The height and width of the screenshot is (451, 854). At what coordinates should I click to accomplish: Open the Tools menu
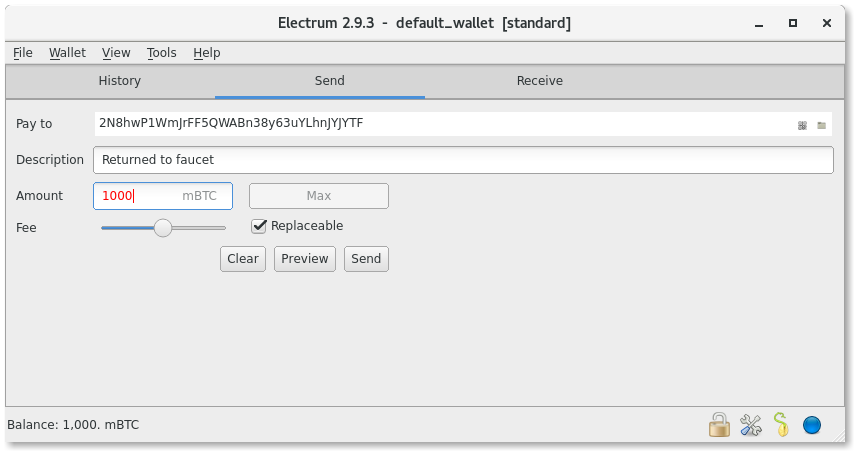(162, 53)
